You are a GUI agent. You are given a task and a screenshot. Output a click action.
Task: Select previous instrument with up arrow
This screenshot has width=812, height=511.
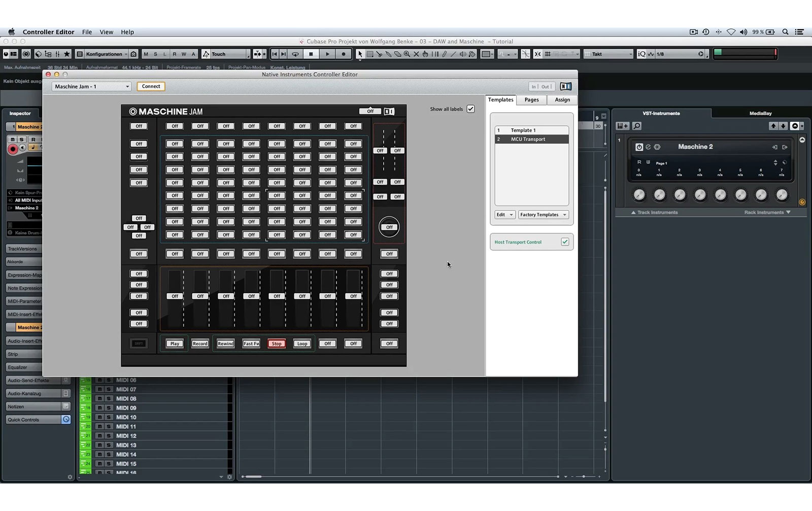773,126
